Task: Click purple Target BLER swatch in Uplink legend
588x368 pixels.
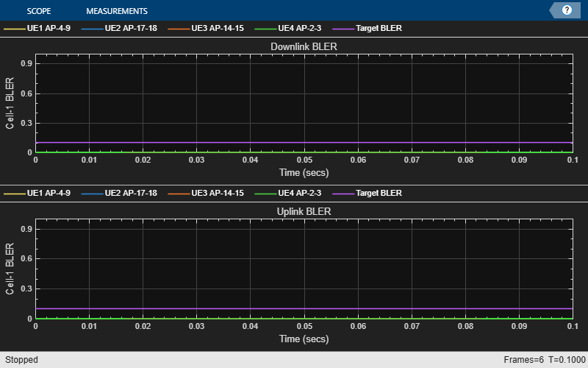Action: [343, 193]
